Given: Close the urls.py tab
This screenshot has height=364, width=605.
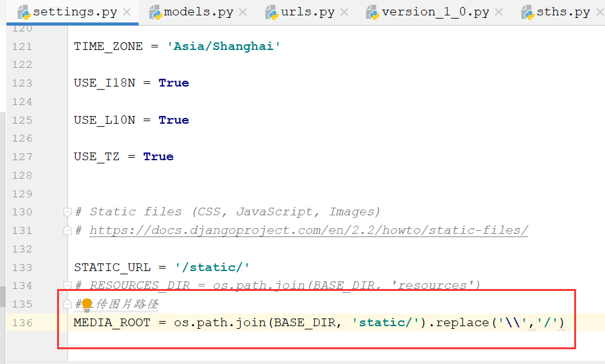Looking at the screenshot, I should pos(344,12).
